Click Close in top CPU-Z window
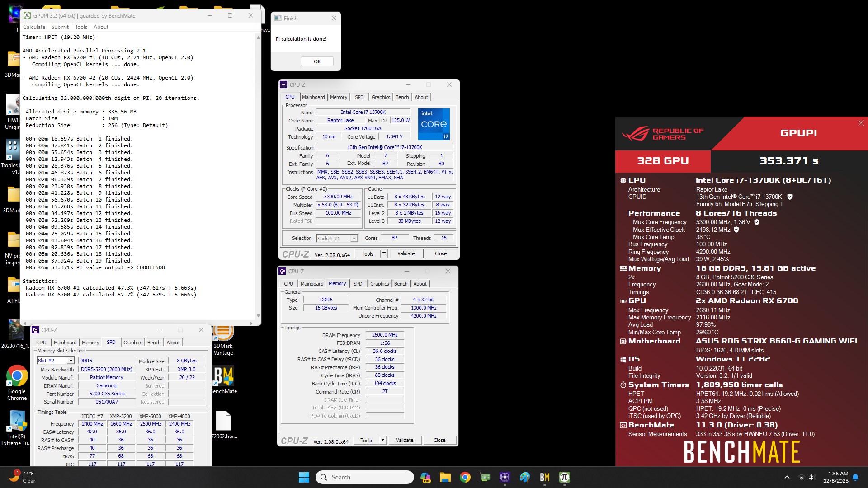 [x=441, y=253]
